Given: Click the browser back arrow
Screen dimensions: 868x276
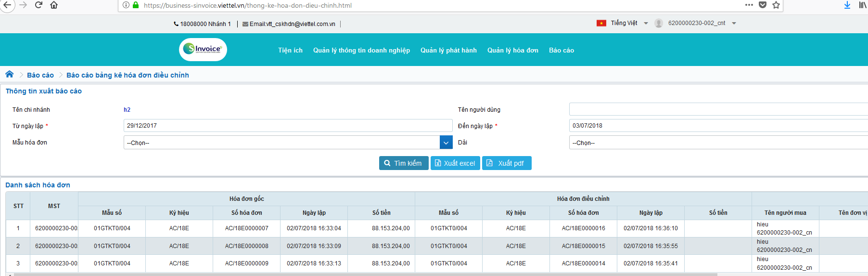Looking at the screenshot, I should [7, 5].
